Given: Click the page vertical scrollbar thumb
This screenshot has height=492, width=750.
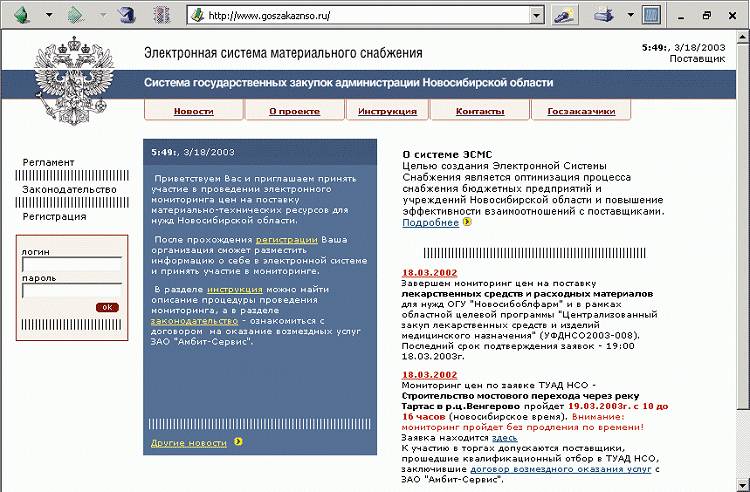Looking at the screenshot, I should tap(743, 225).
